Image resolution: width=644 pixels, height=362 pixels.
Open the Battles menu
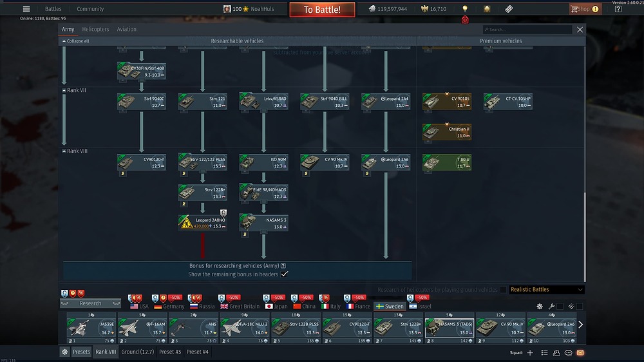[x=53, y=9]
